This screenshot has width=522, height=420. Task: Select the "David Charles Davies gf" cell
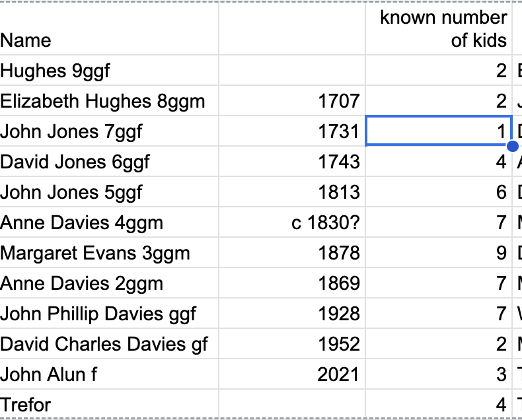pyautogui.click(x=109, y=344)
